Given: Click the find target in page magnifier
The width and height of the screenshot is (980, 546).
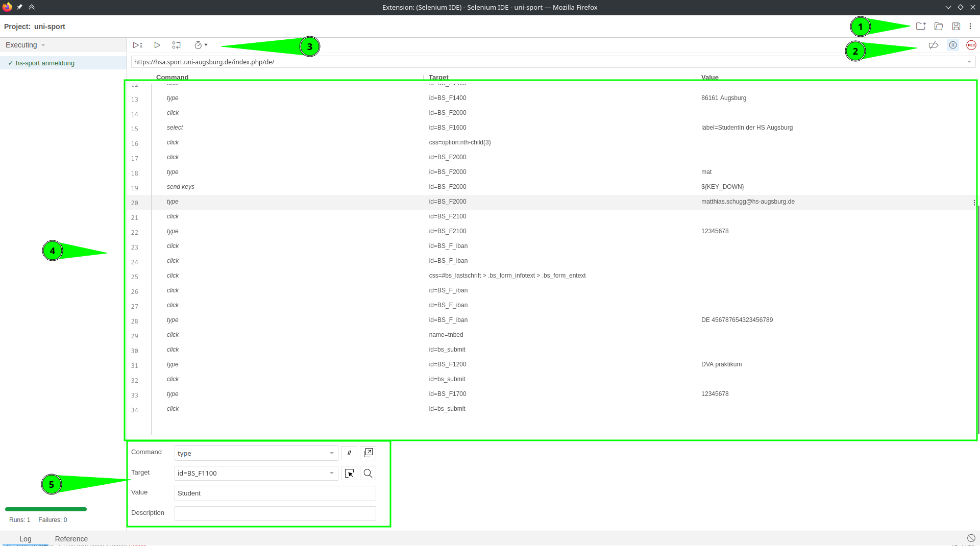Looking at the screenshot, I should click(368, 474).
